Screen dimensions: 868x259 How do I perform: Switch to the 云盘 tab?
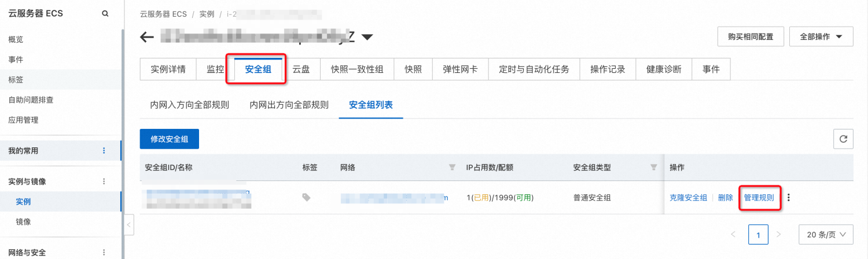pos(301,69)
